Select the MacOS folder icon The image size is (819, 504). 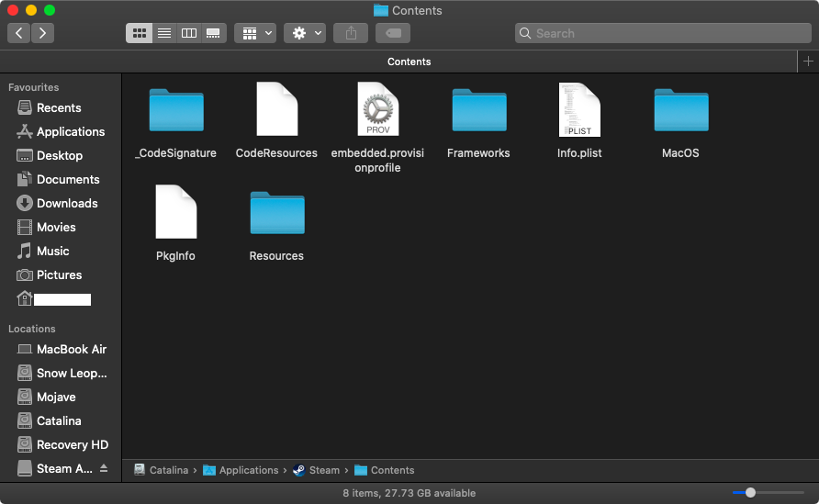(x=681, y=110)
